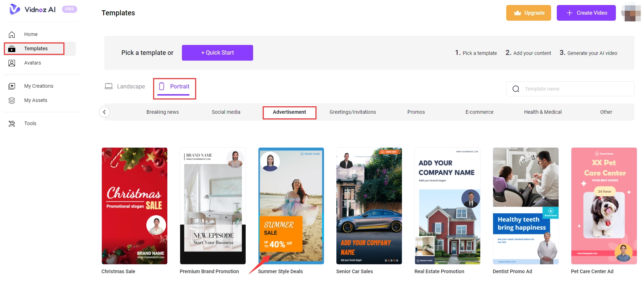Click the search magnifier icon
This screenshot has width=644, height=281.
click(515, 89)
